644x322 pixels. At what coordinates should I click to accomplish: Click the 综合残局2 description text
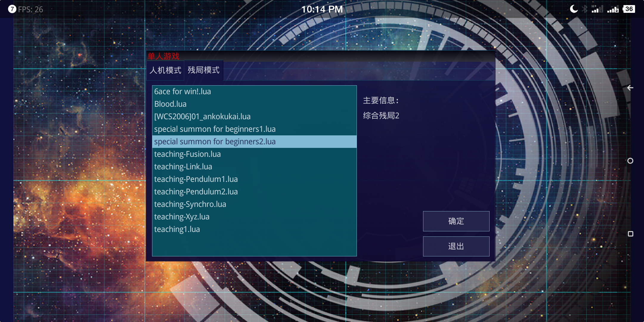pyautogui.click(x=381, y=116)
